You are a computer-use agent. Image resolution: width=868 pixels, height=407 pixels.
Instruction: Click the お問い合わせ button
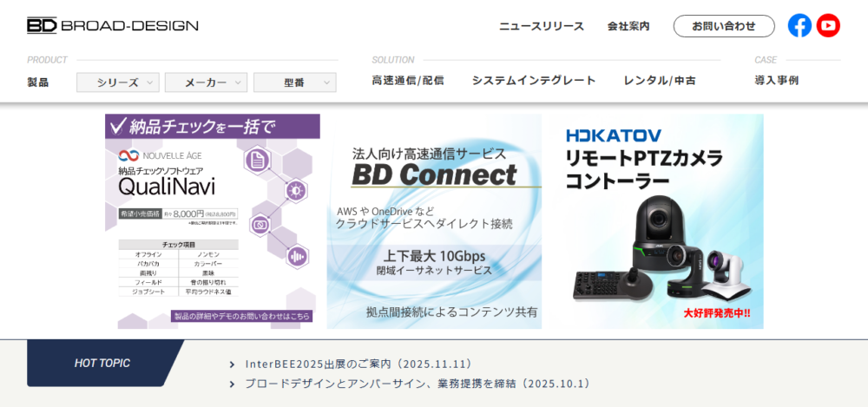coord(724,26)
